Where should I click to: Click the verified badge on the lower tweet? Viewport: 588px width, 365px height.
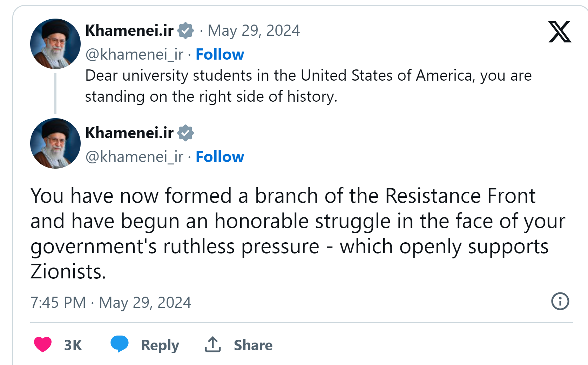[185, 133]
